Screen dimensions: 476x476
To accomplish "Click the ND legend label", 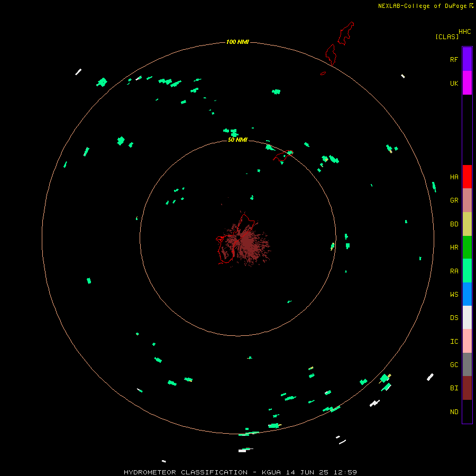I will point(454,412).
